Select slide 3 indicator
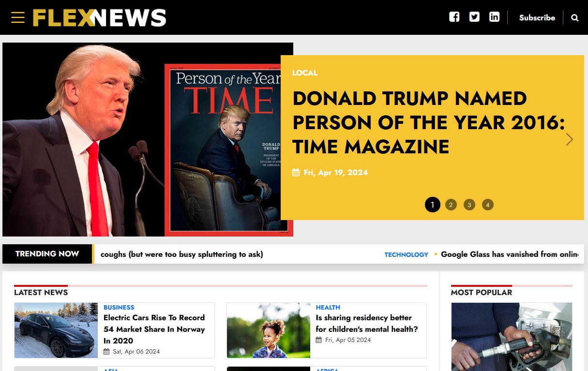Screen dimensions: 588x371 469,205
